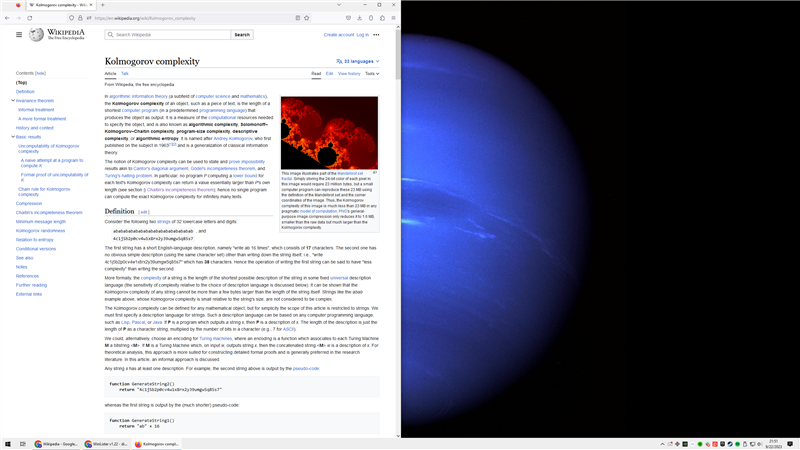The image size is (800, 450).
Task: Select the View history tab
Action: point(349,73)
